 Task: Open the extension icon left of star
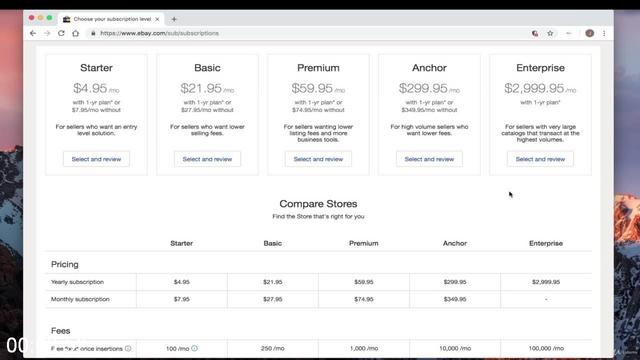click(x=535, y=33)
